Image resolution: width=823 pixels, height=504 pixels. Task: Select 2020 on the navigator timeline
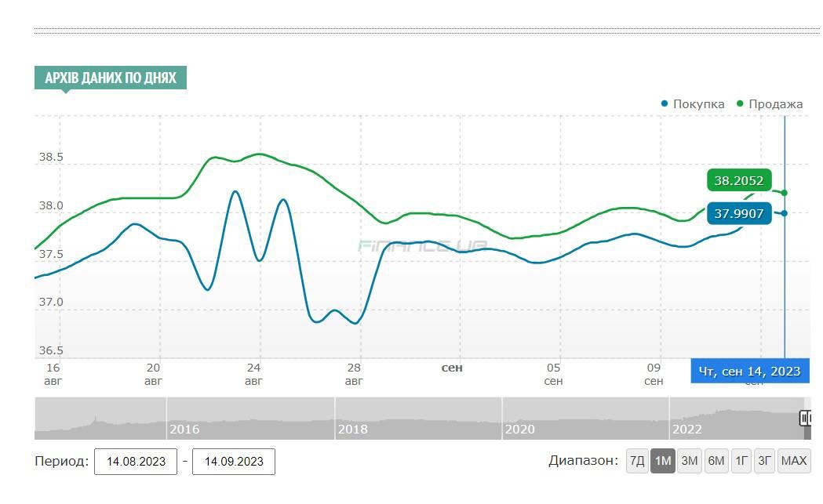pos(519,430)
